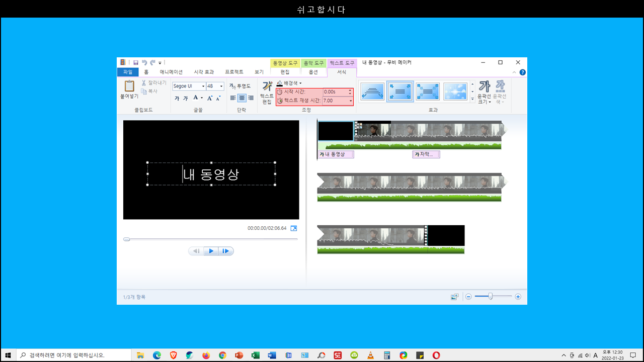Click the next frame button
Viewport: 644px width, 362px height.
[225, 251]
